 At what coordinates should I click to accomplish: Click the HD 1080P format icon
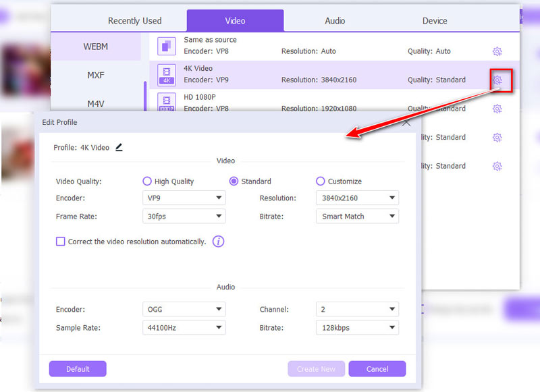pyautogui.click(x=167, y=102)
